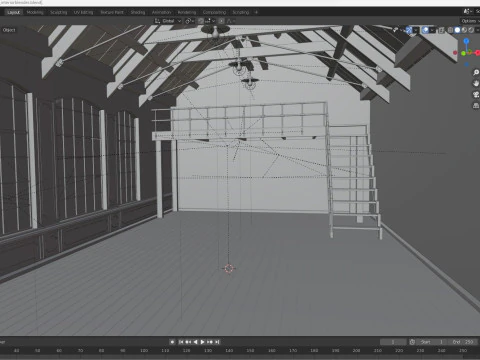480x360 pixels.
Task: Select wireframe viewport shading
Action: pyautogui.click(x=450, y=30)
